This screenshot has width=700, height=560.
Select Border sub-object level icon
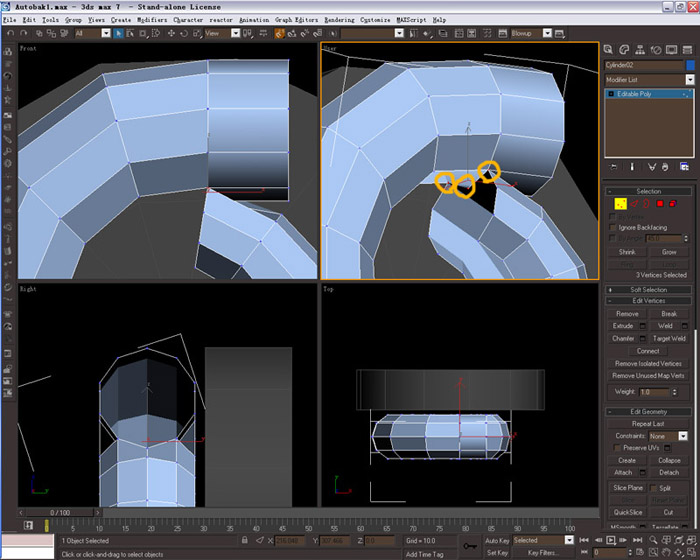646,204
